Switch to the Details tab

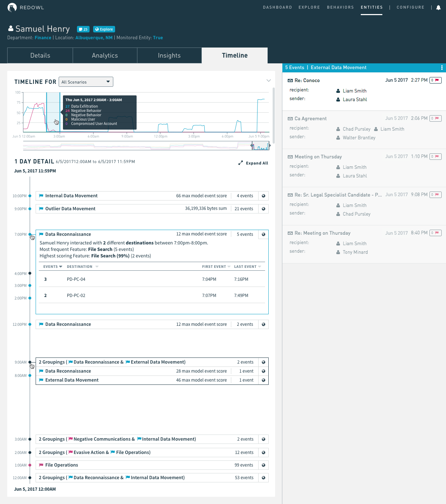coord(40,55)
